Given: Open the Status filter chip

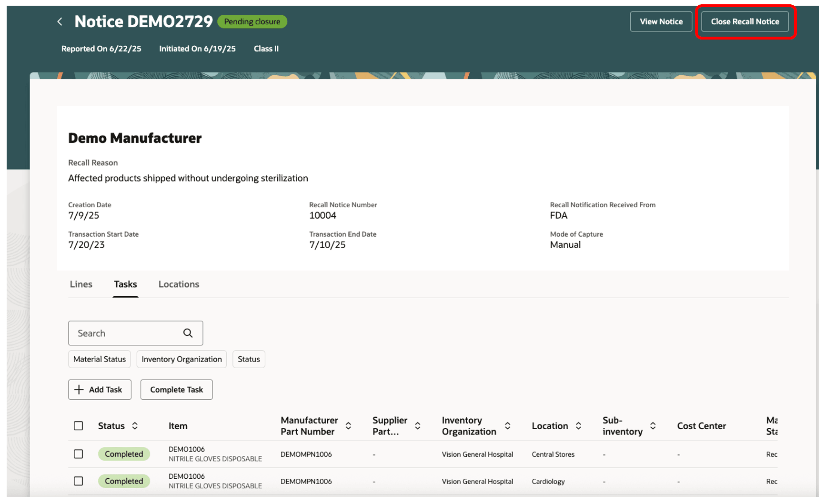Looking at the screenshot, I should tap(249, 359).
